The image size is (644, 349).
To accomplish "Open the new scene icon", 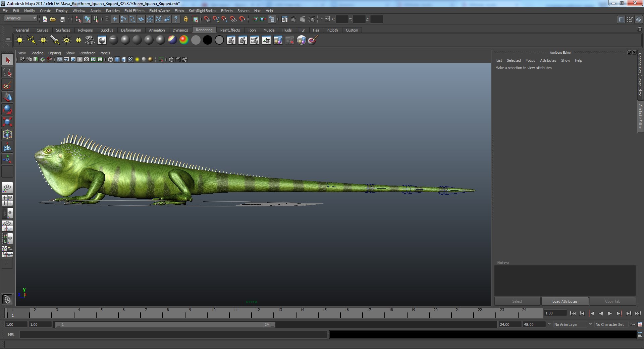I will (x=45, y=19).
